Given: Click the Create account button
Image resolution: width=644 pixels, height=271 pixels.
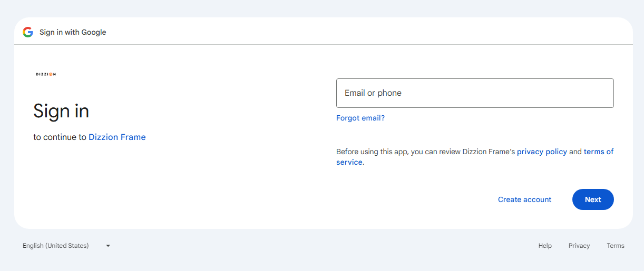Looking at the screenshot, I should point(524,199).
